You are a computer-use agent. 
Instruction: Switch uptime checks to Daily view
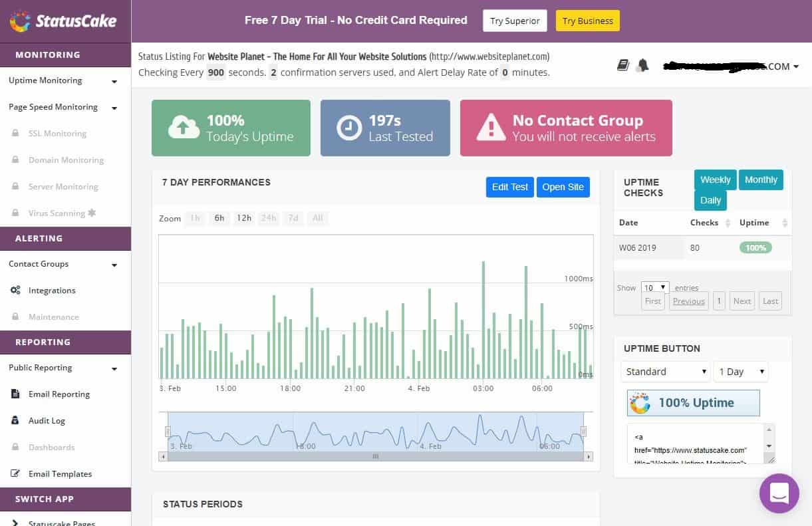pos(710,199)
